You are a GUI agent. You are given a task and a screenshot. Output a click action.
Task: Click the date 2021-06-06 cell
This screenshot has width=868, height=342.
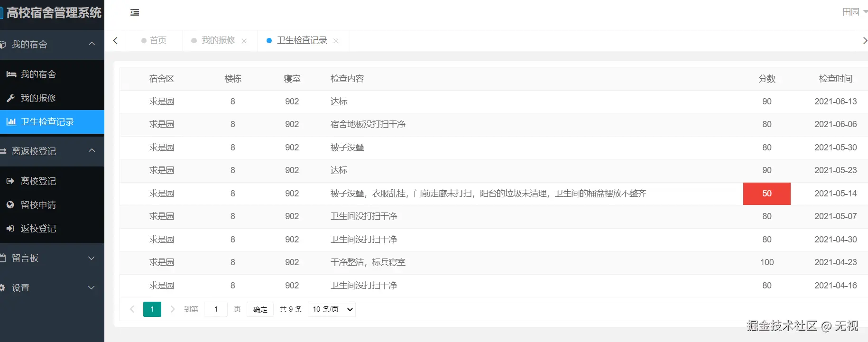tap(836, 124)
